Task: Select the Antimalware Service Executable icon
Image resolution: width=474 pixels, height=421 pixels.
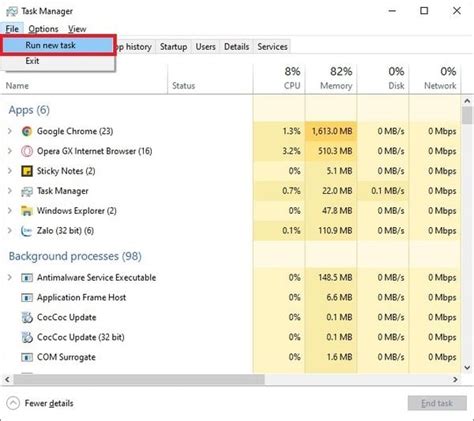Action: (27, 277)
